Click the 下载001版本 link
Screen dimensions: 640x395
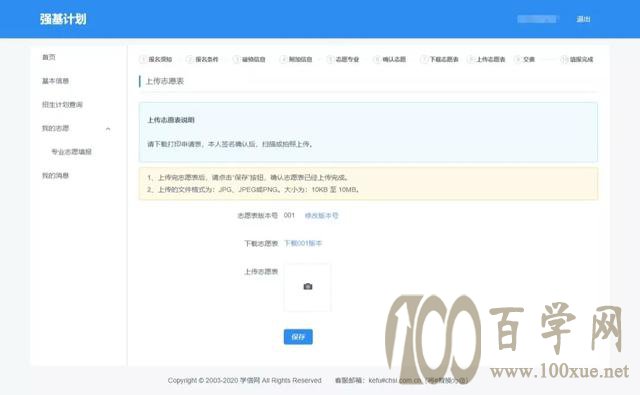(x=303, y=243)
